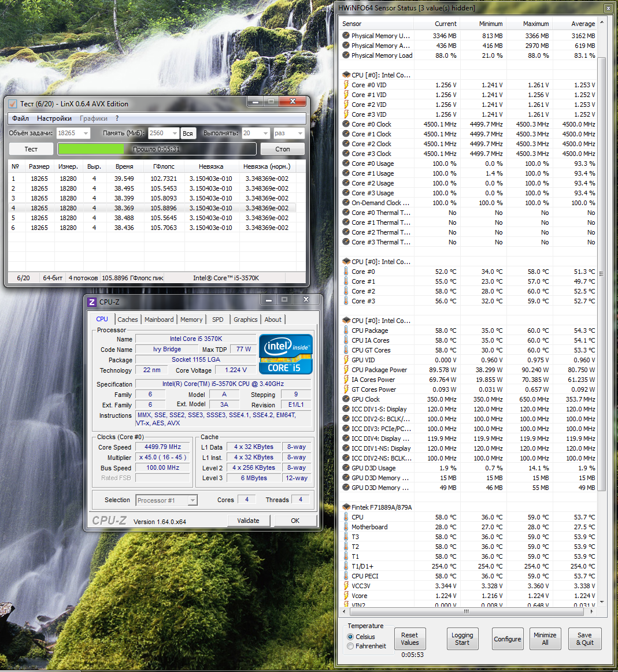The width and height of the screenshot is (618, 672).
Task: Switch to the Graphics tab in CPU-Z
Action: pos(246,320)
